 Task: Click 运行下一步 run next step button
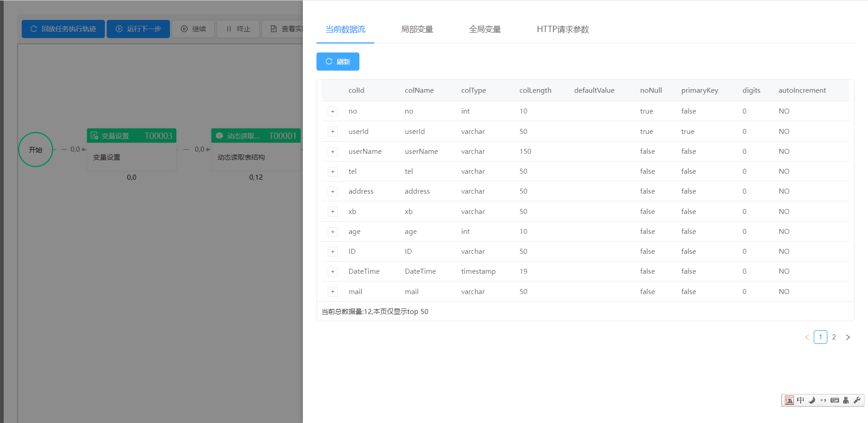pos(138,29)
